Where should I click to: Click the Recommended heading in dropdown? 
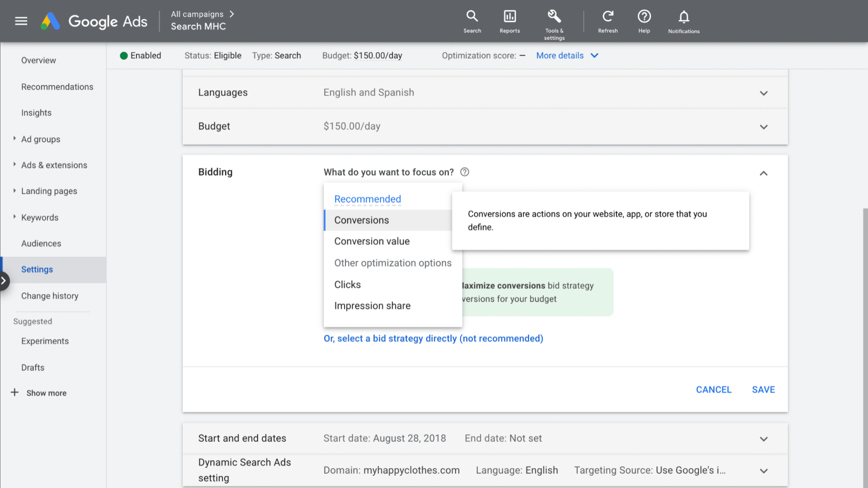coord(368,199)
